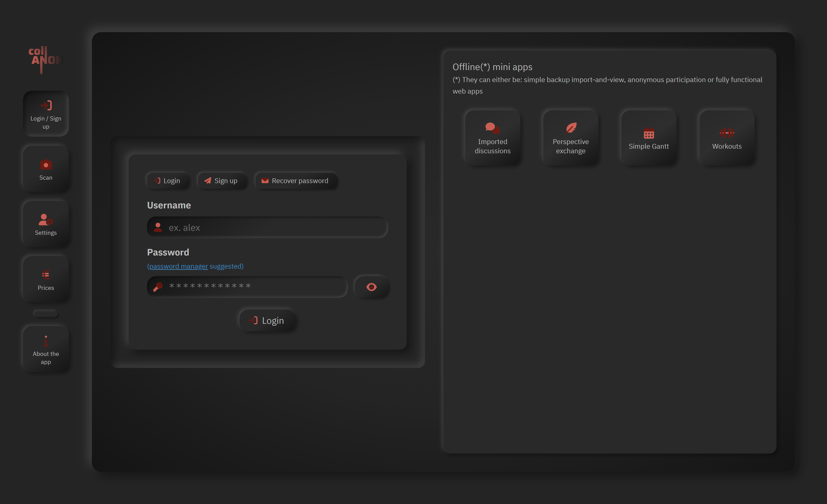Image resolution: width=827 pixels, height=504 pixels.
Task: Click the Offline mini apps heading
Action: click(492, 67)
